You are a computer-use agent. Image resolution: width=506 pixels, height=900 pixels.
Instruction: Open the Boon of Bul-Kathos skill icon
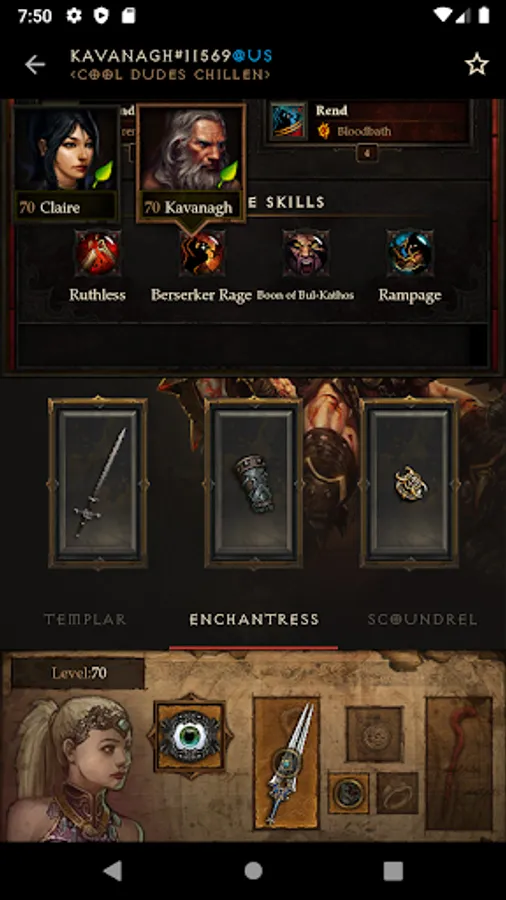point(306,253)
